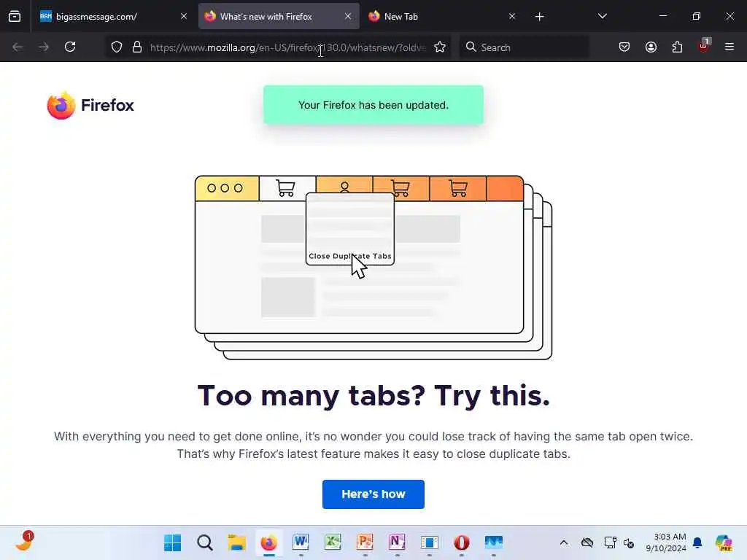
Task: Click the 'Too many tabs? Try this.' heading
Action: click(x=373, y=395)
